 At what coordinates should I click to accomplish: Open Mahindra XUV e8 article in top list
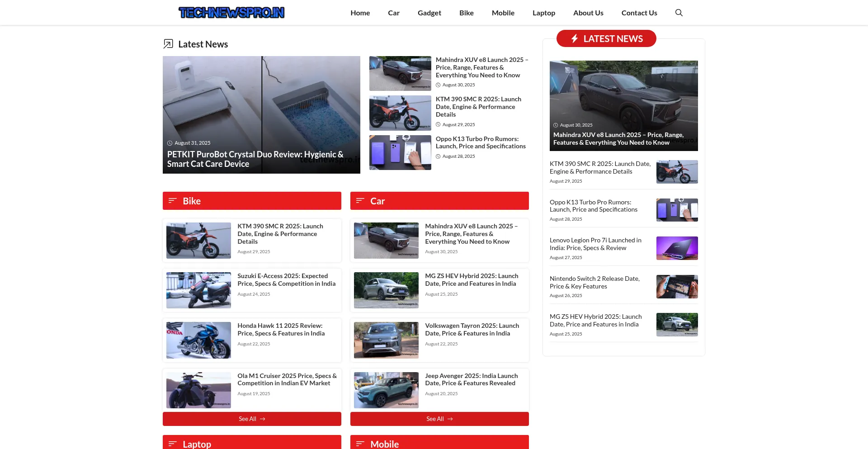(x=482, y=67)
